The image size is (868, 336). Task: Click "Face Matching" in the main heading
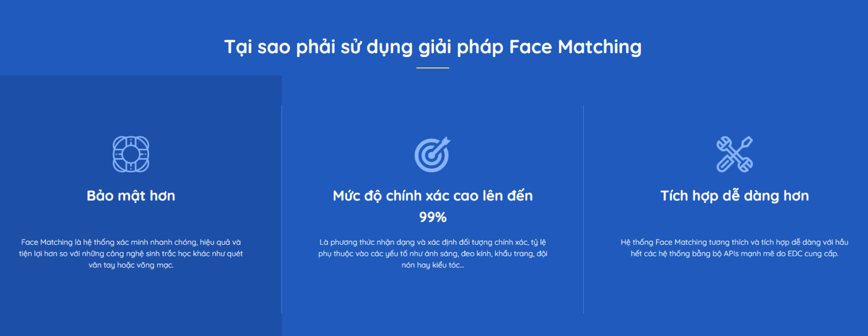575,47
